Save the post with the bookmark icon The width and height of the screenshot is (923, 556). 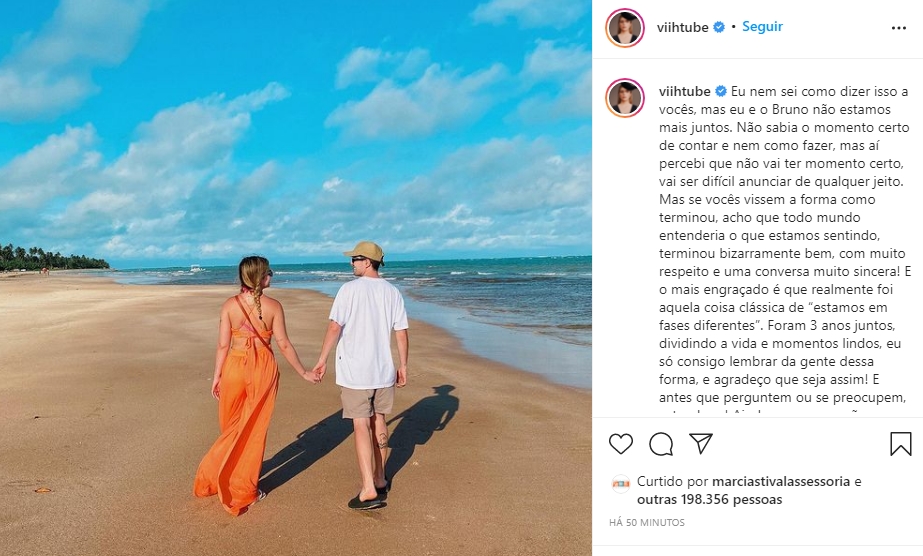pos(901,444)
